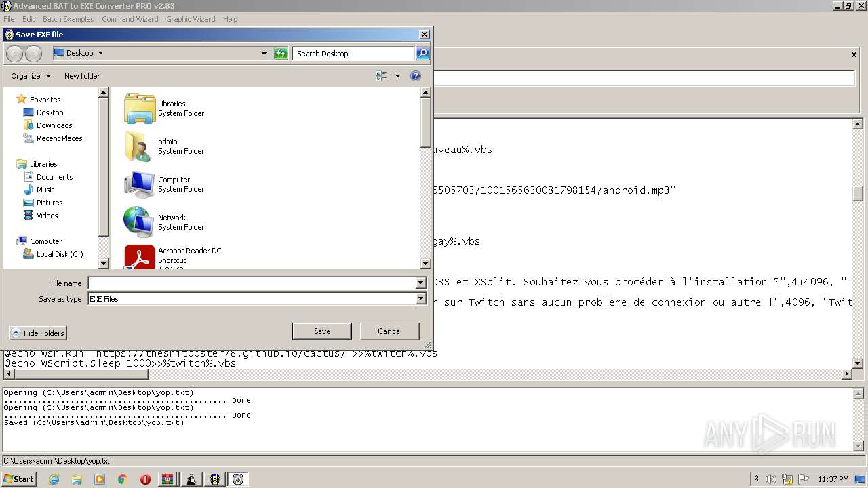Click the Back navigation arrow in Save dialog

15,54
